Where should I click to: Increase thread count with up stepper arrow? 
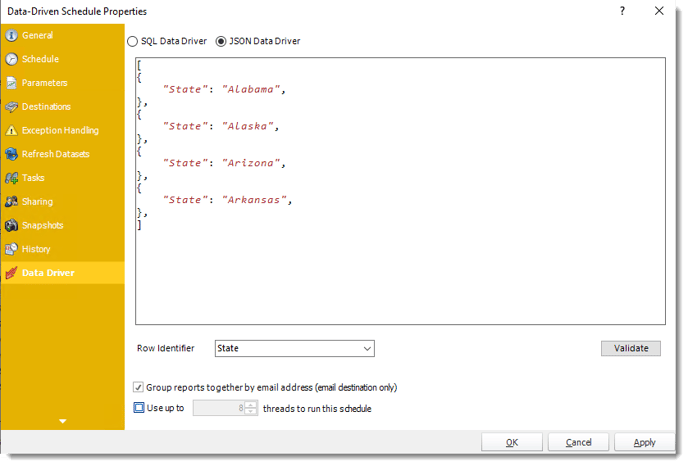(251, 405)
